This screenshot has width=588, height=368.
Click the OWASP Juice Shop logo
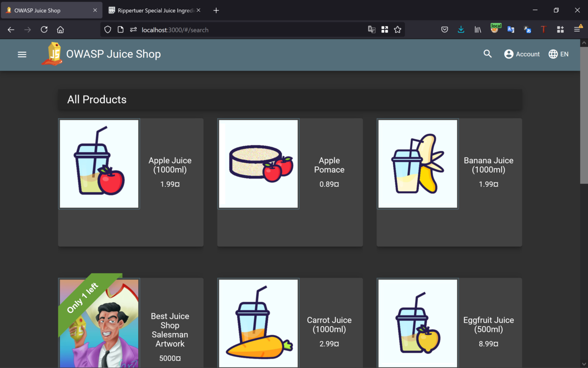point(52,54)
